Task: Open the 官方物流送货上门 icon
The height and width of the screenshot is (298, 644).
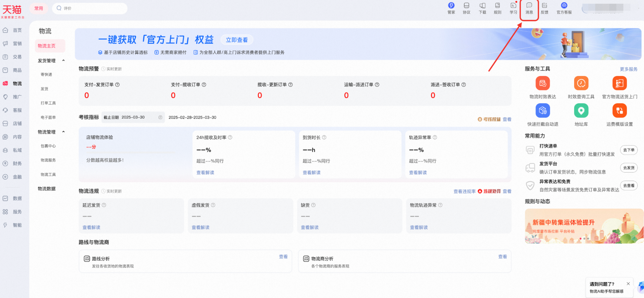Action: point(620,83)
